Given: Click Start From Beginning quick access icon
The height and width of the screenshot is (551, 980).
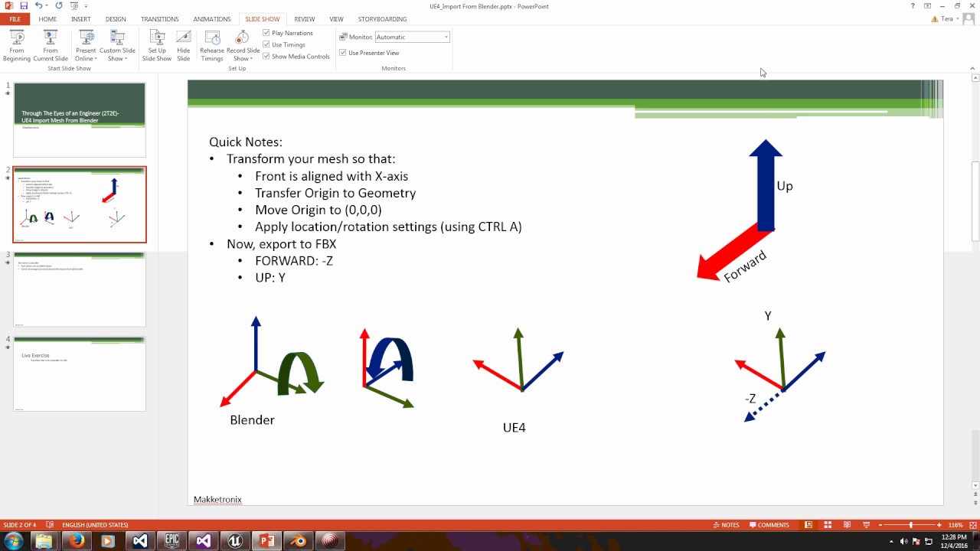Looking at the screenshot, I should tap(74, 5).
